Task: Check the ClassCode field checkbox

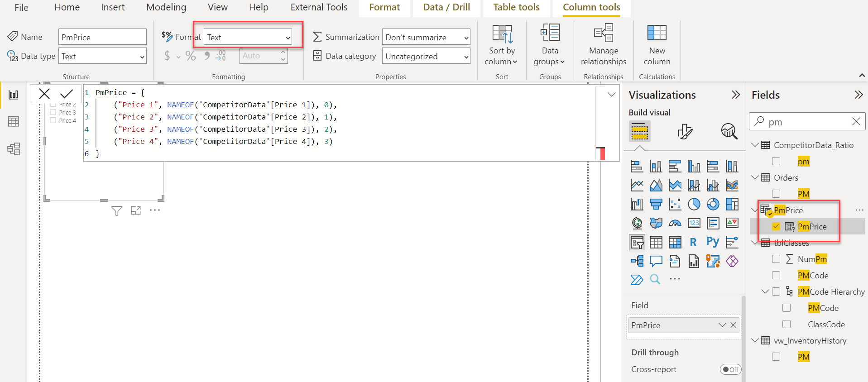Action: (786, 324)
